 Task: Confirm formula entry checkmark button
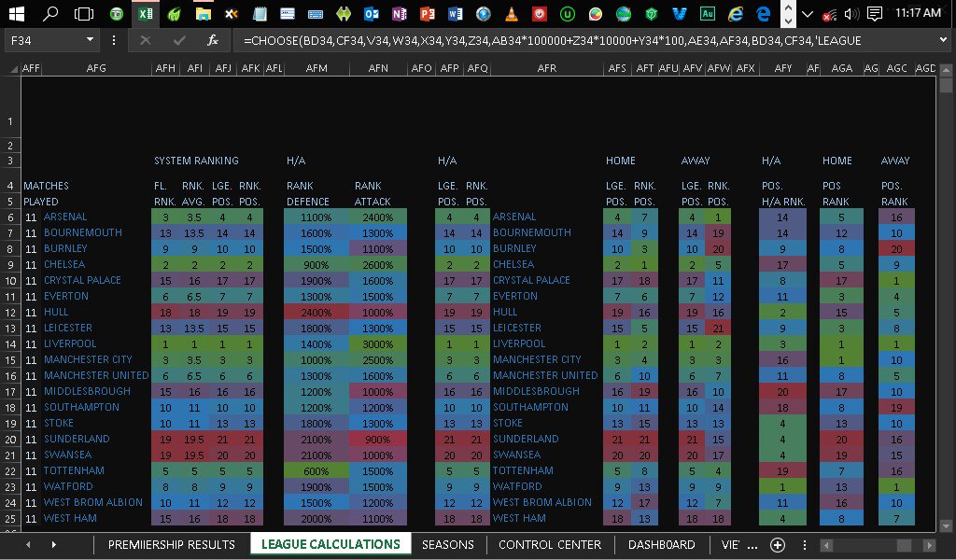tap(179, 40)
